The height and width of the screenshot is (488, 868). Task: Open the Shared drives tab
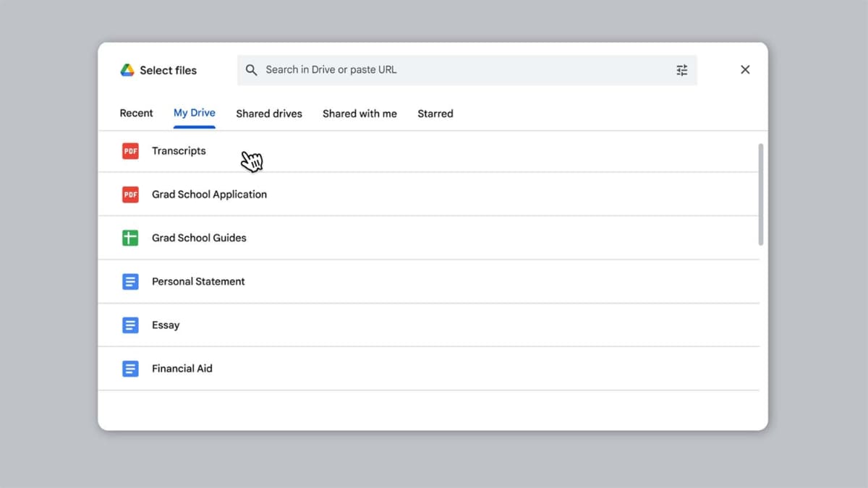(269, 114)
